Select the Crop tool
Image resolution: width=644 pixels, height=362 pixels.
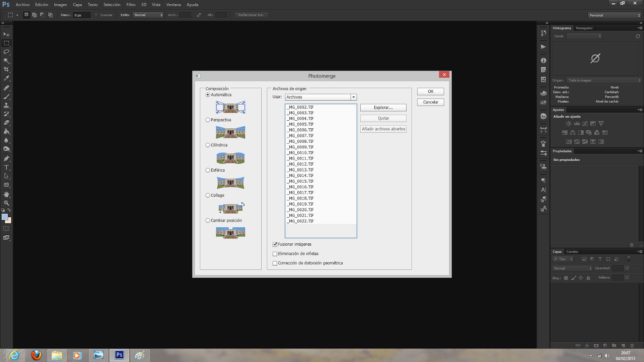tap(6, 70)
